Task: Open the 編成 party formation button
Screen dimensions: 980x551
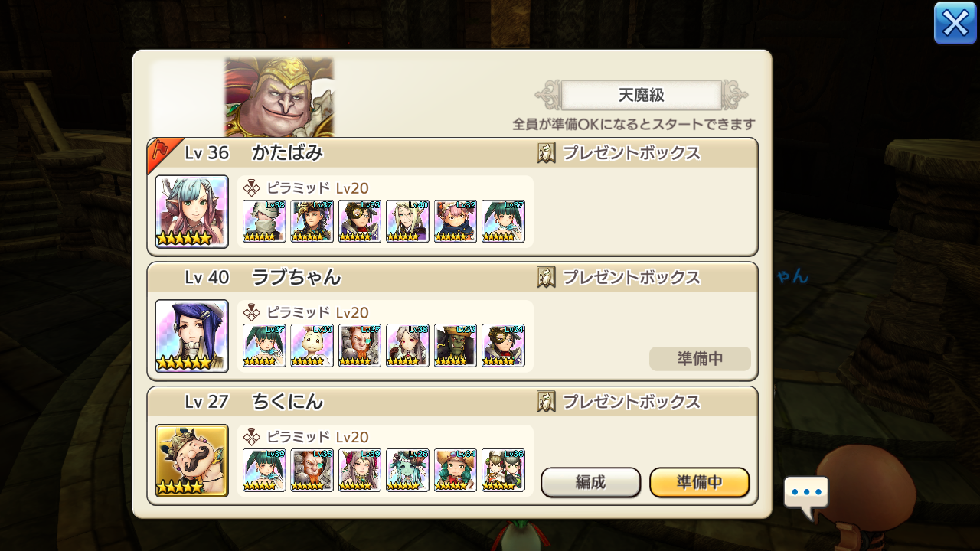Action: click(x=590, y=482)
